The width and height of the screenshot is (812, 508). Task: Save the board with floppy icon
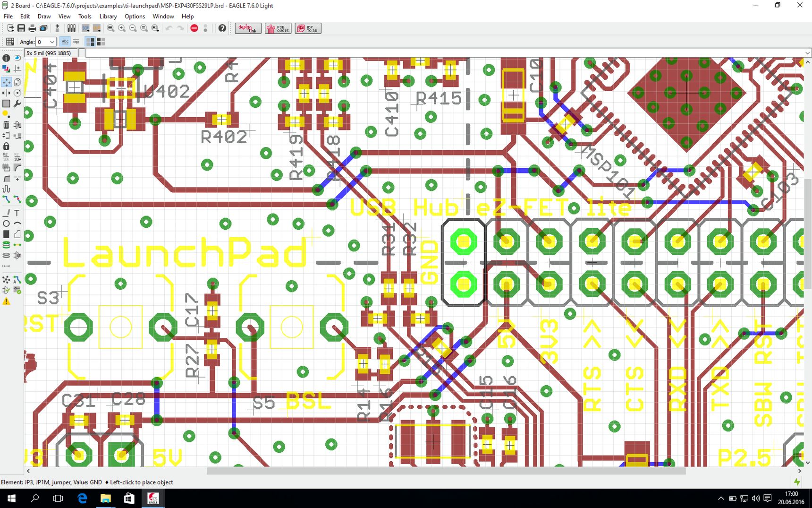[21, 28]
